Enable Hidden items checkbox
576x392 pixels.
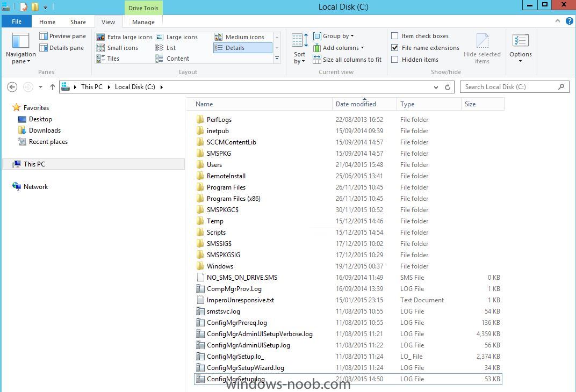point(395,60)
